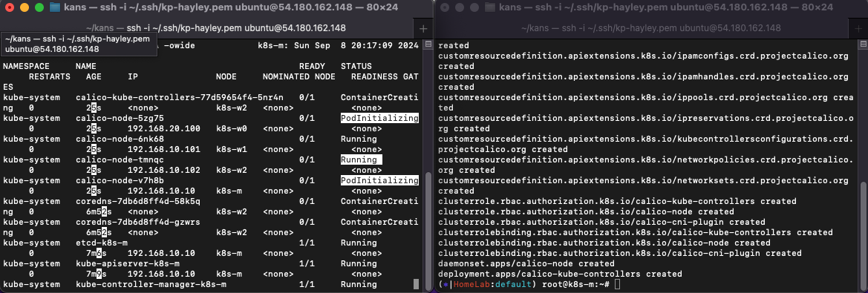Click the NAMESPACE column header
868x293 pixels.
click(26, 66)
